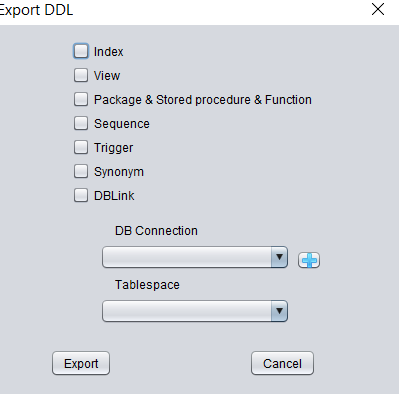Click inside the Tablespace combo field
399x394 pixels.
click(x=195, y=311)
